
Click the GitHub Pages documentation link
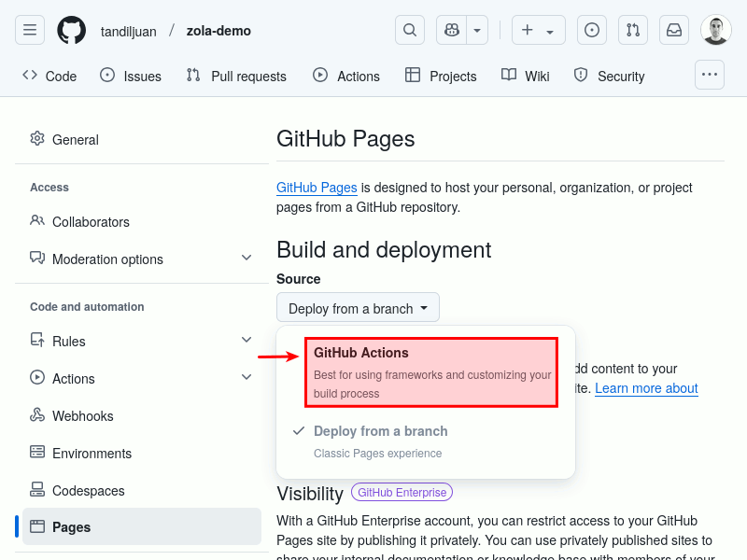pos(317,188)
